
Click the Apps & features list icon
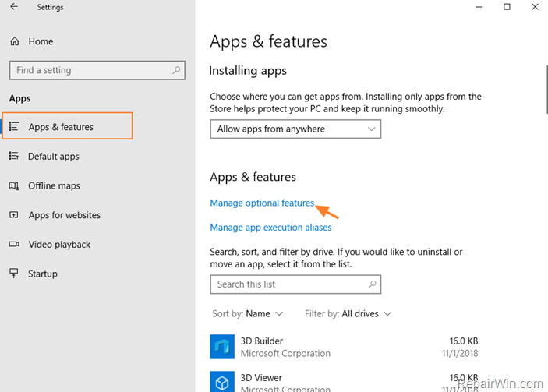coord(14,126)
